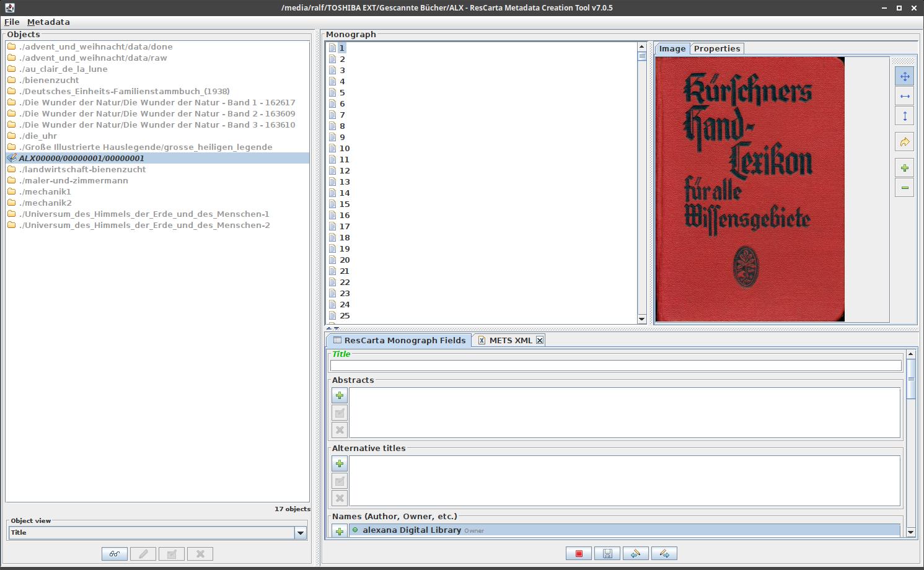924x570 pixels.
Task: Click the page icon of page 2
Action: (332, 59)
